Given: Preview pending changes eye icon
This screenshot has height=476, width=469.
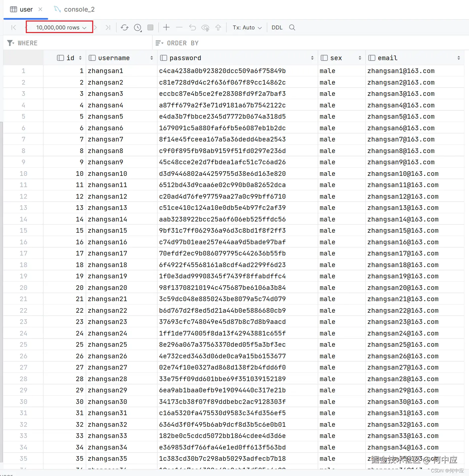Looking at the screenshot, I should (205, 27).
